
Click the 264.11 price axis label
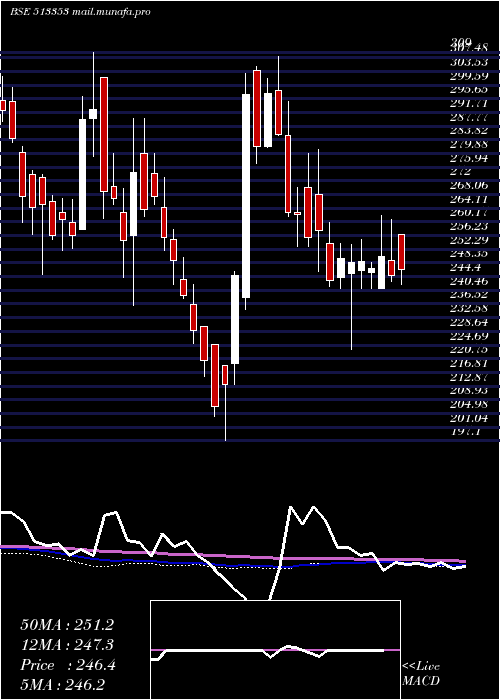[469, 200]
